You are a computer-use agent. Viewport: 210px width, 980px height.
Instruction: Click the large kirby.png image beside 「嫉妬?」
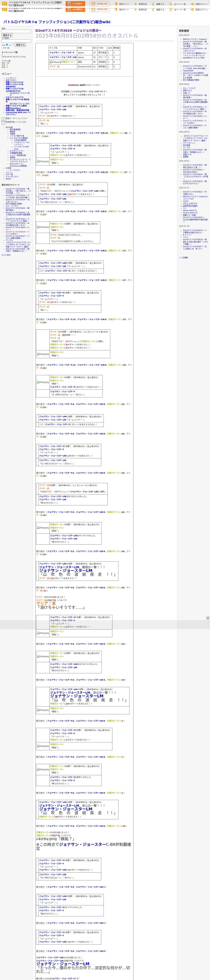(x=46, y=839)
